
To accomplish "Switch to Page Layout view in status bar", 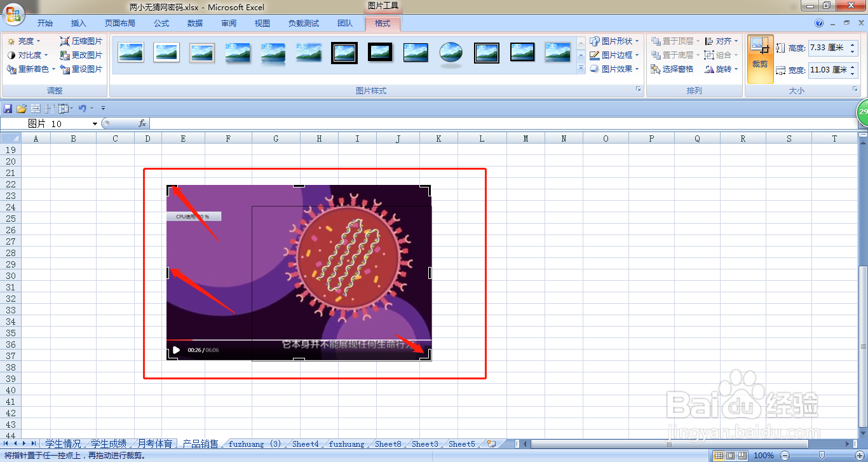I will (730, 455).
